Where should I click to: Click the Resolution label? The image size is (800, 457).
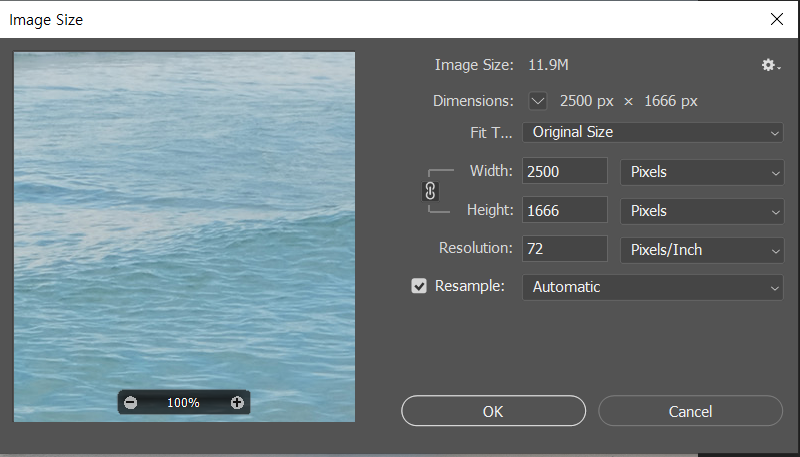pos(476,248)
